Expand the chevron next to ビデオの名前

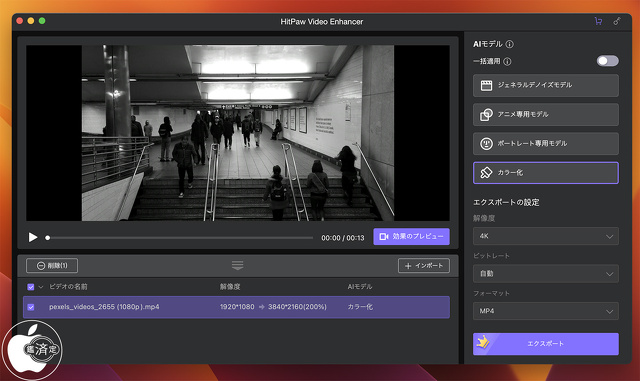(x=41, y=287)
